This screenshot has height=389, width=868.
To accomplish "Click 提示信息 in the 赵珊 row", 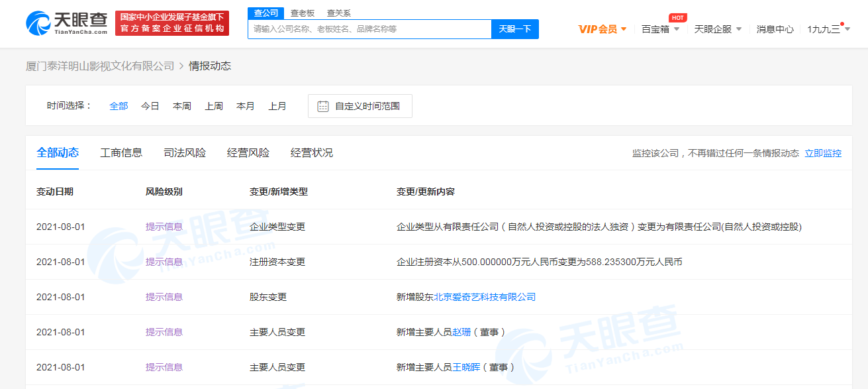I will tap(164, 332).
